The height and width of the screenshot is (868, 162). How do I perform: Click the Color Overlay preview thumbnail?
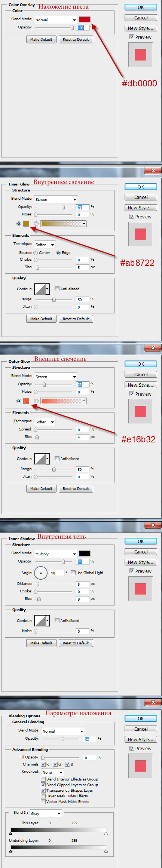[140, 55]
